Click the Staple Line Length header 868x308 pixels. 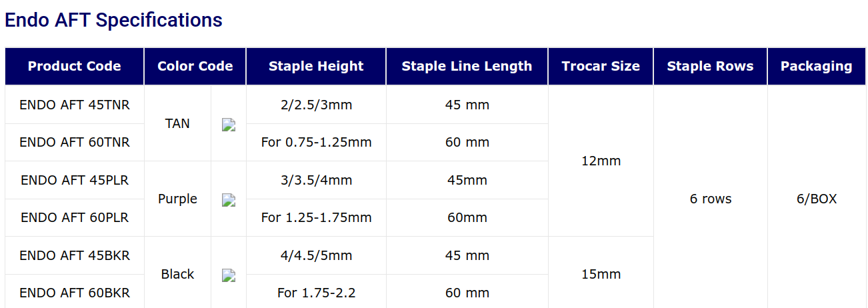[467, 66]
